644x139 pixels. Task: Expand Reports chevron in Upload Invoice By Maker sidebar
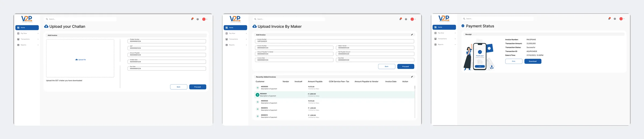246,45
